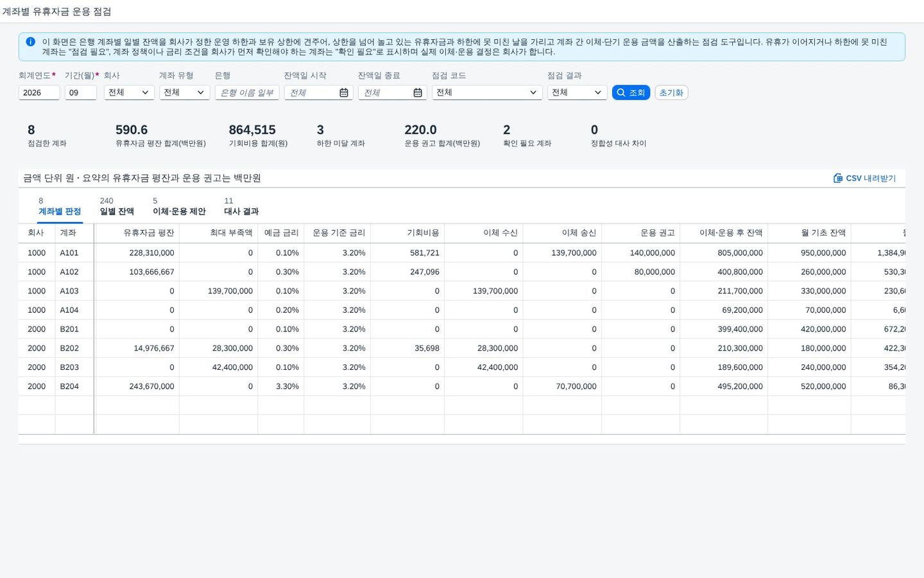Click the 최대 부족액 column header
Screen dimensions: 924x578
pyautogui.click(x=219, y=233)
